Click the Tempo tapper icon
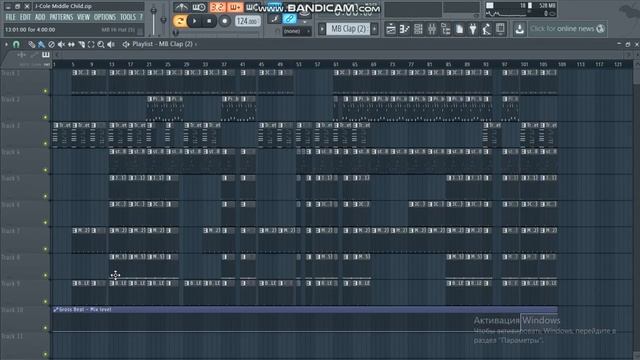Image resolution: width=640 pixels, height=360 pixels. [x=486, y=29]
